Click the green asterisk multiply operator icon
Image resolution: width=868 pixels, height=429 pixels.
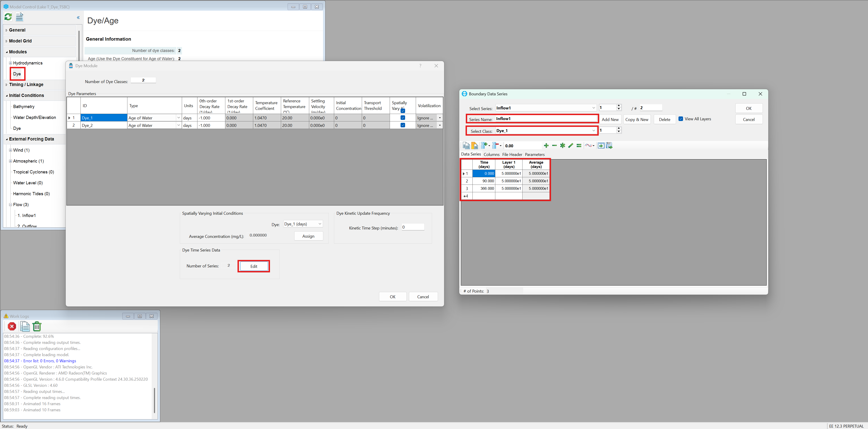562,146
